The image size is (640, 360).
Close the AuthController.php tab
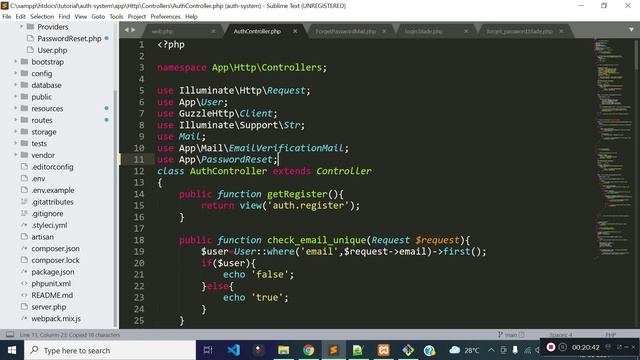(295, 31)
